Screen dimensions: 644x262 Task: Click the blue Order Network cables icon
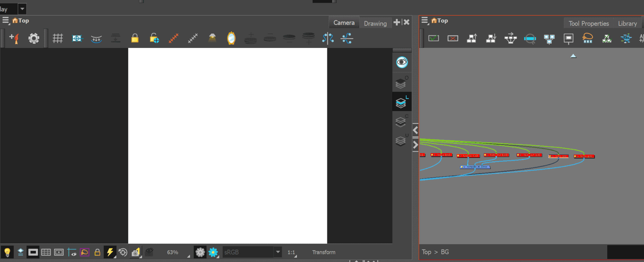click(626, 39)
